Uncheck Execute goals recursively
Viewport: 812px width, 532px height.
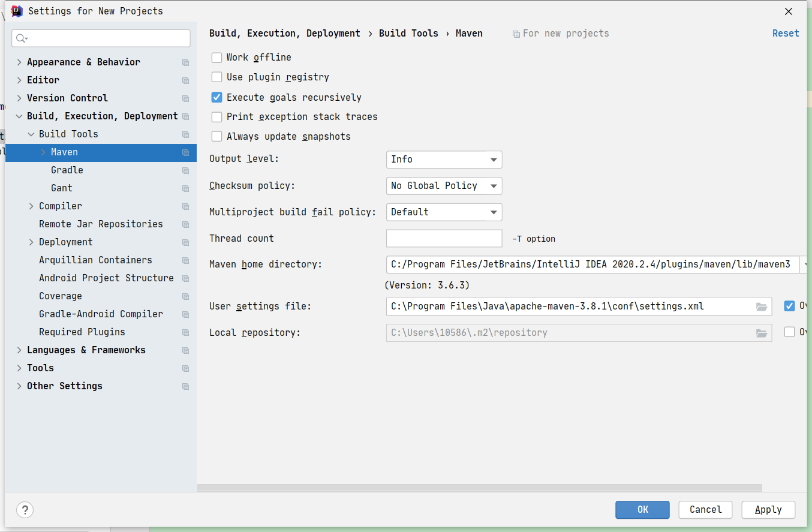coord(217,97)
